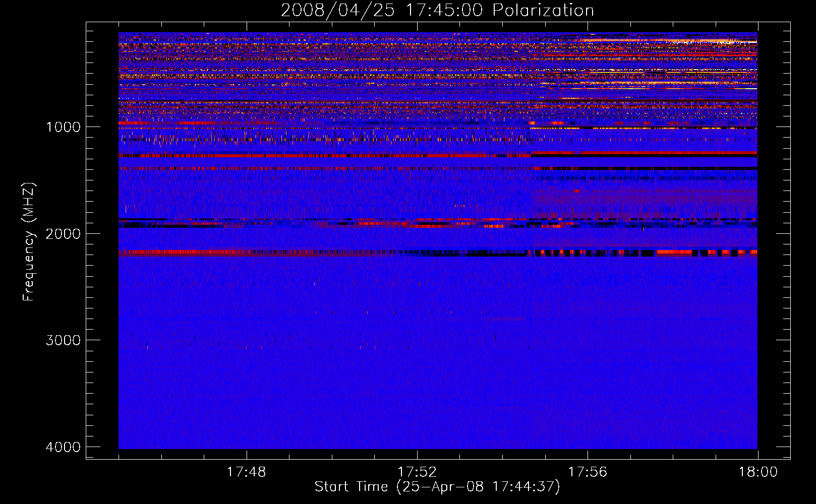Click the "Start Time (25-Apr-08 17:44:37)" axis label

(437, 487)
